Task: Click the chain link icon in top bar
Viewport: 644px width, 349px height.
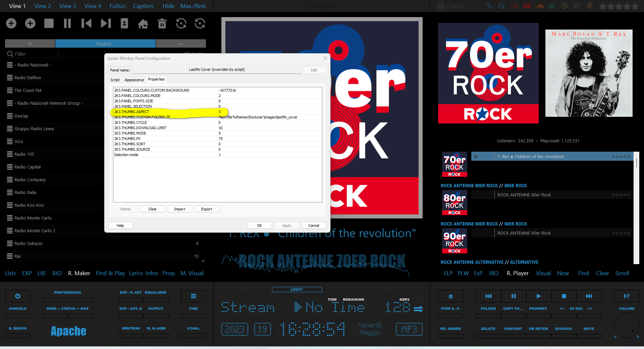Action: (x=489, y=6)
